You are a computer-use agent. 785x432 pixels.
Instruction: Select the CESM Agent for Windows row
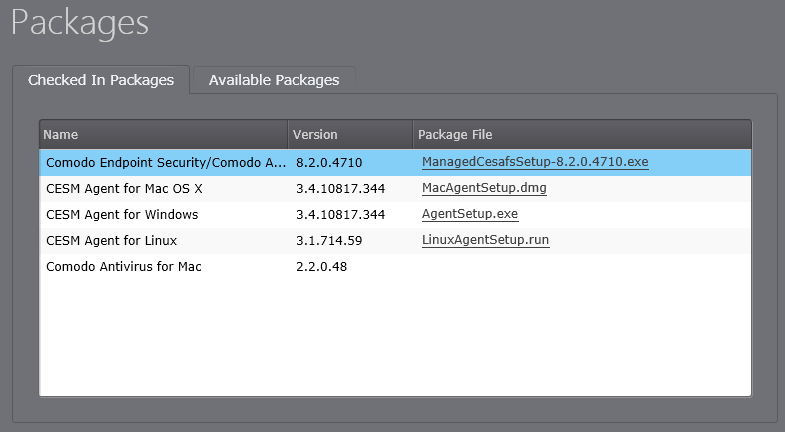click(x=395, y=215)
